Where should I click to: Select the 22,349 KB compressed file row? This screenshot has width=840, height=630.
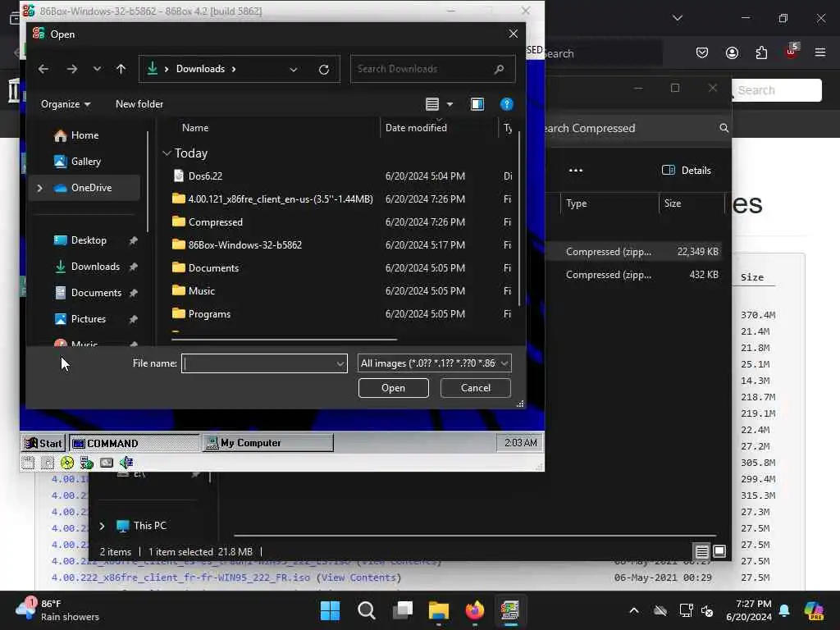(x=635, y=252)
